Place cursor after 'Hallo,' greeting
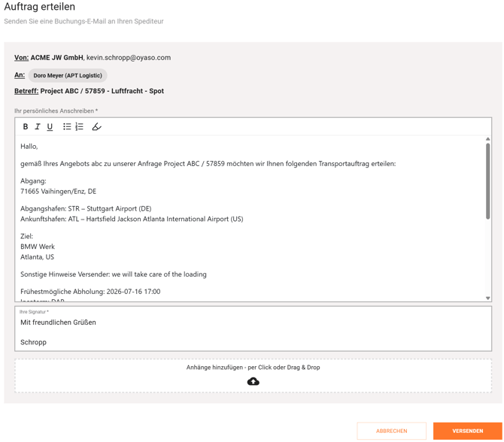Screen dimensions: 504x442 [38, 147]
